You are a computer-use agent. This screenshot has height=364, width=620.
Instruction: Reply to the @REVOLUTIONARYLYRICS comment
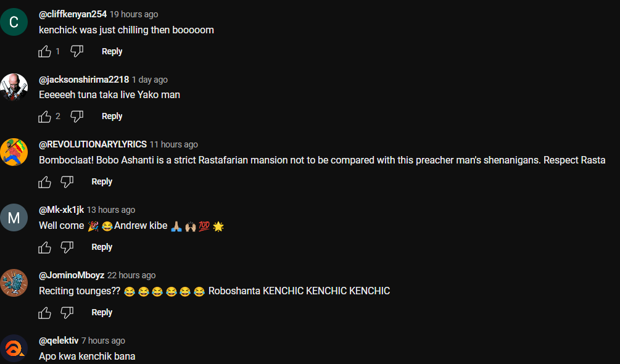102,181
